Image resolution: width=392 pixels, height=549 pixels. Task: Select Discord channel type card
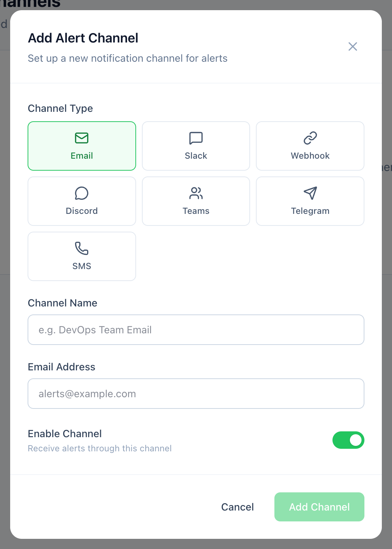[x=82, y=201]
